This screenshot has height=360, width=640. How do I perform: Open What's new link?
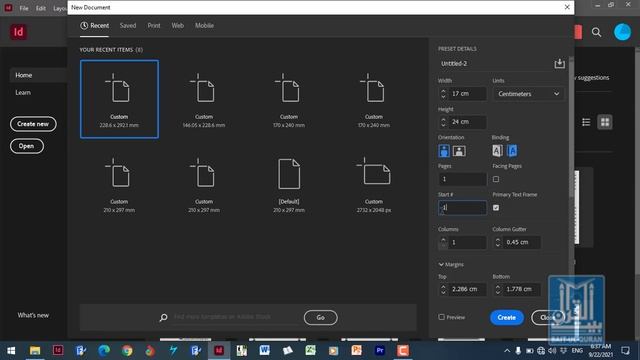tap(33, 315)
